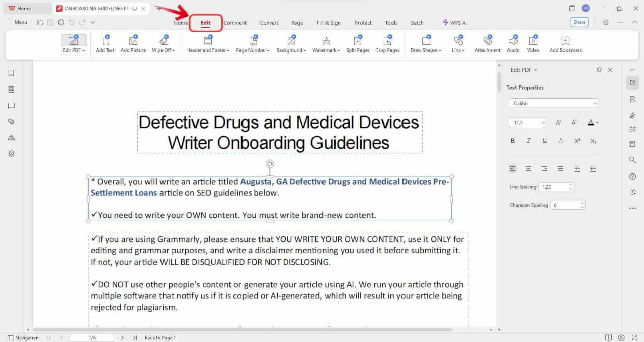
Task: Open the comments panel in the left sidebar
Action: (11, 105)
